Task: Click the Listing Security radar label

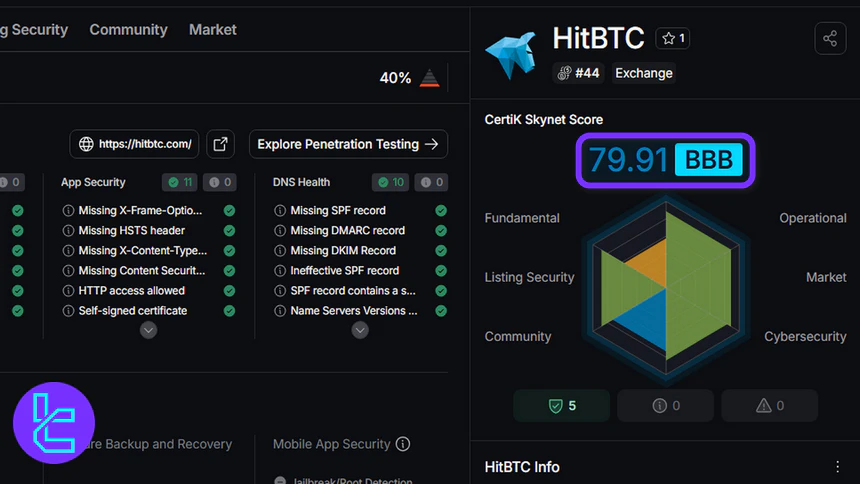Action: [529, 277]
